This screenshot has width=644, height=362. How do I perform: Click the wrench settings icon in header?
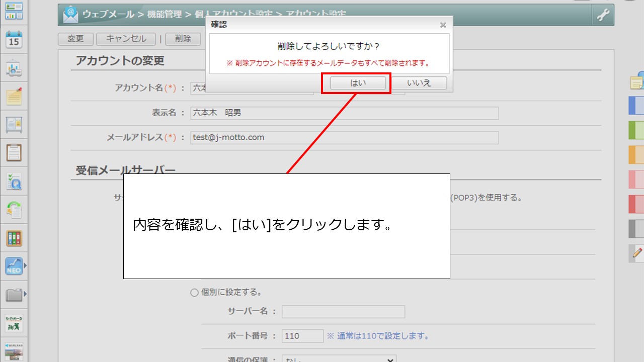coord(603,15)
